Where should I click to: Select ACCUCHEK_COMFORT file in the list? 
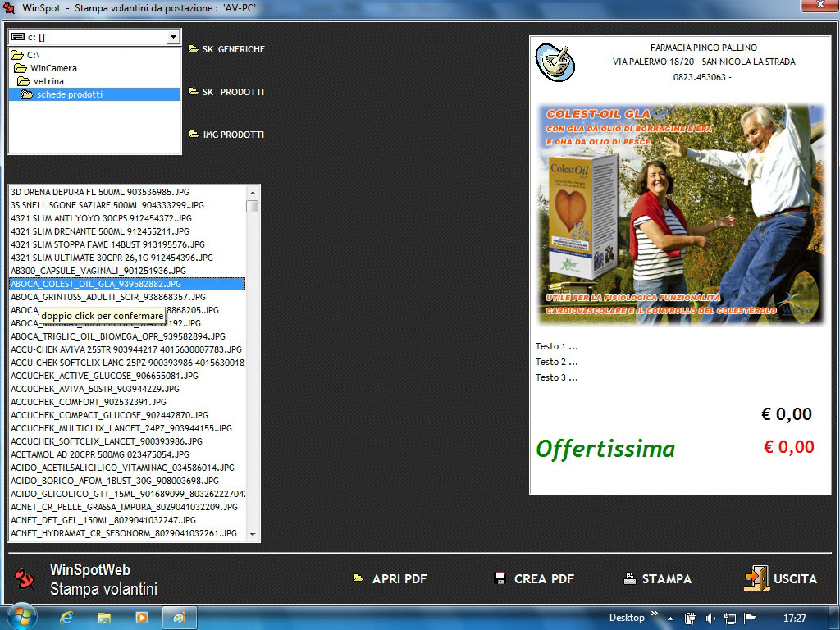pyautogui.click(x=89, y=402)
